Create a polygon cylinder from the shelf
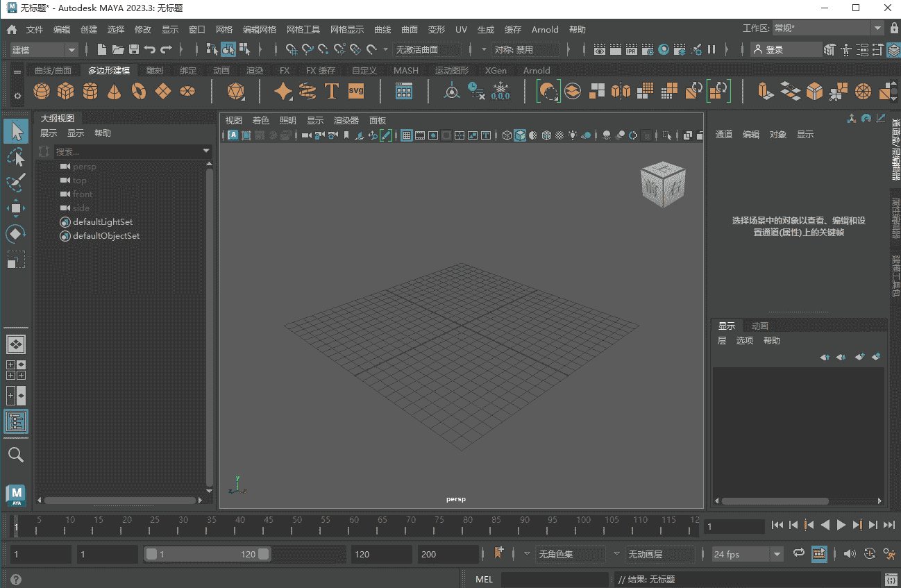The image size is (901, 588). click(x=90, y=91)
